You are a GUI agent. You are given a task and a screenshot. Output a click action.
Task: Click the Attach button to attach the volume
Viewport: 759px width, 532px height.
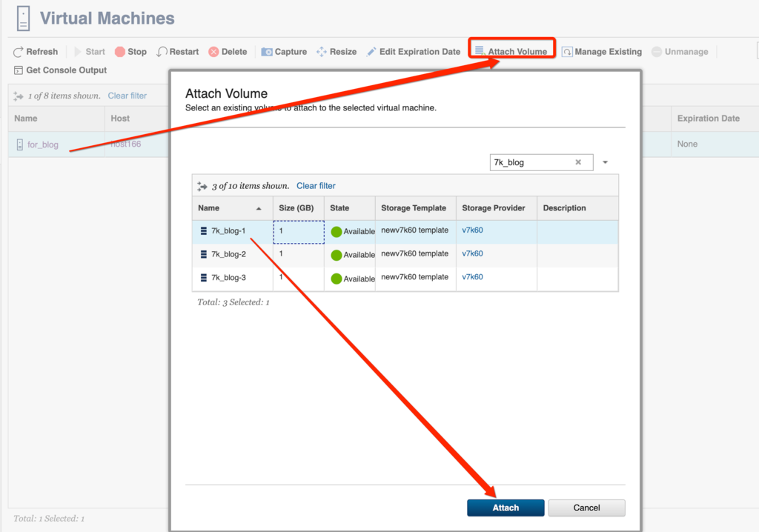(506, 508)
